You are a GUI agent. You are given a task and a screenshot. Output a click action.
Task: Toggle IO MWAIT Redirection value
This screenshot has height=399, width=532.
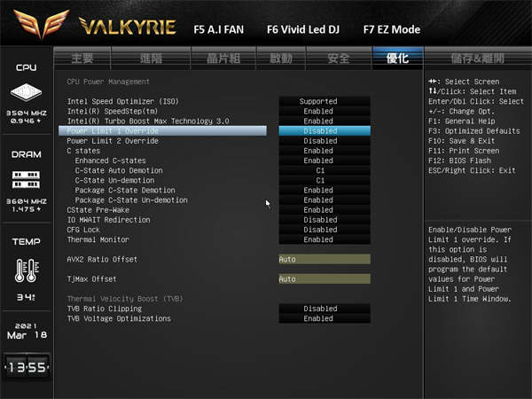coord(325,220)
